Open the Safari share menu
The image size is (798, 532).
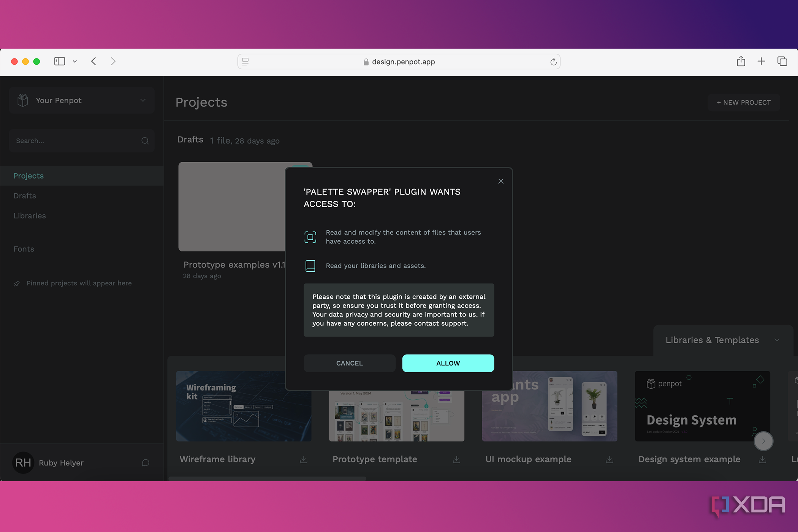pos(741,61)
